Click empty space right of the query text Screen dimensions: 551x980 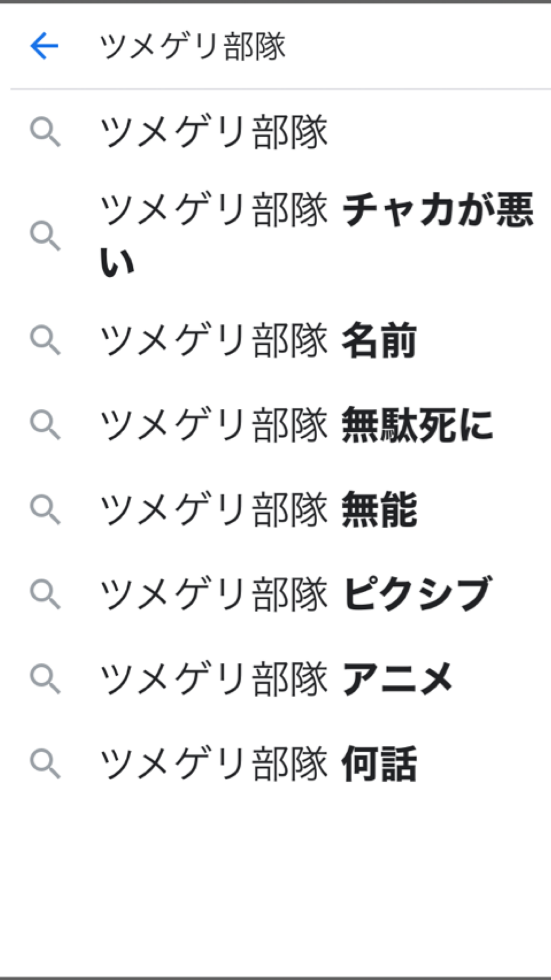click(x=420, y=47)
